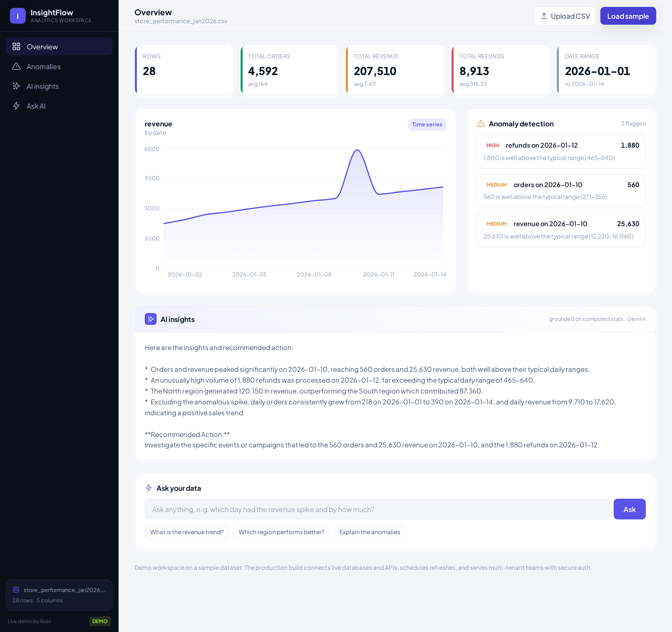
Task: Open the MEDIUM revenue on 2026-01-10 anomaly
Action: 561,230
